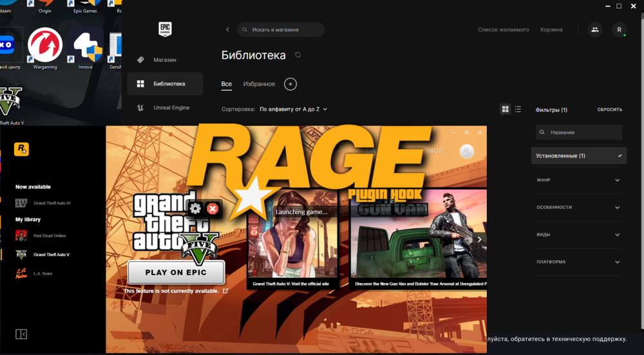Expand the ВИДЫ filter section
Screen dimensions: 644x355
(x=579, y=235)
